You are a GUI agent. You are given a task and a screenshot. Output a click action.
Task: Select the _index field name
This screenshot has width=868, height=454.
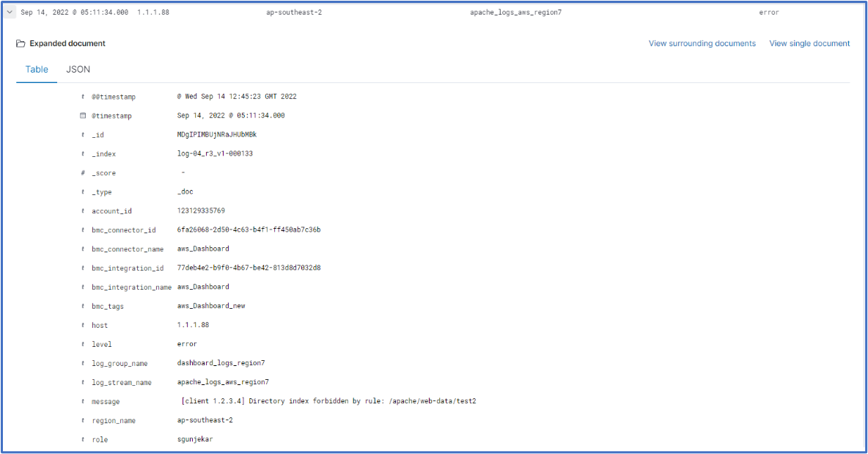(x=103, y=154)
